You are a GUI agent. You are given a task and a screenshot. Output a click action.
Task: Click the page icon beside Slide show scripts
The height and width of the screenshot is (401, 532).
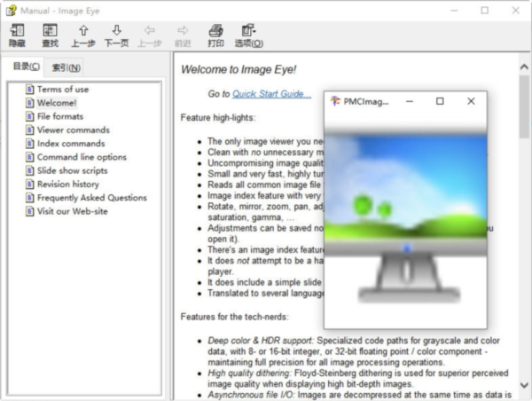point(30,171)
